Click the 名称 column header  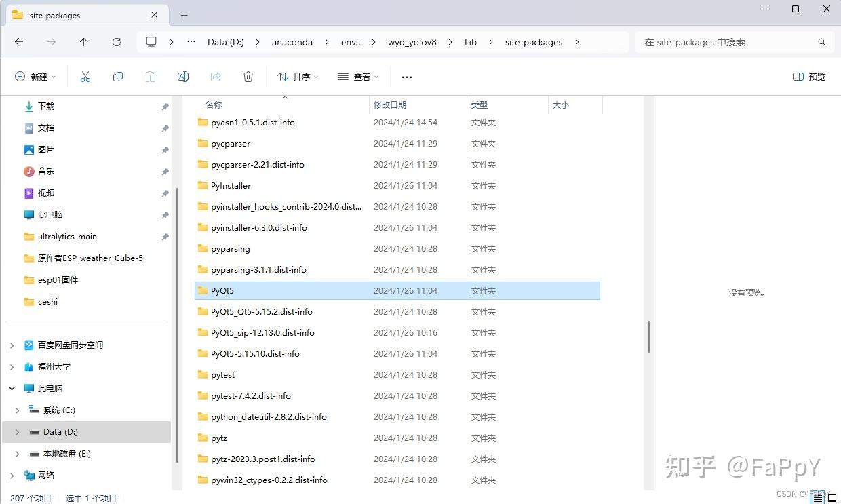click(213, 104)
